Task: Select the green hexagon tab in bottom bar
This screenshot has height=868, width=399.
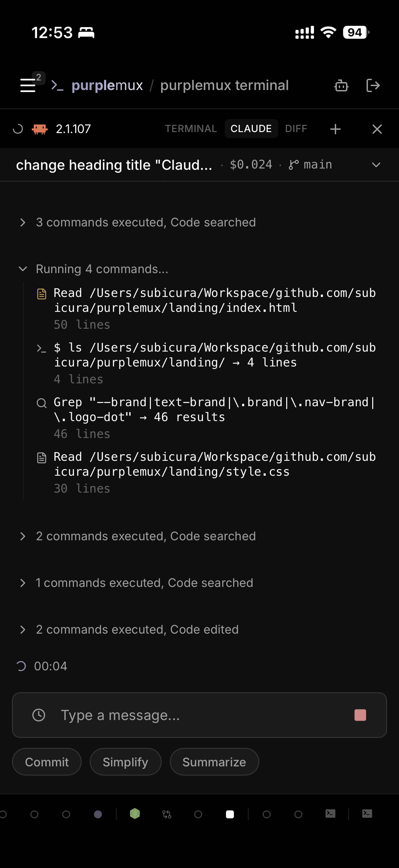Action: [x=135, y=814]
